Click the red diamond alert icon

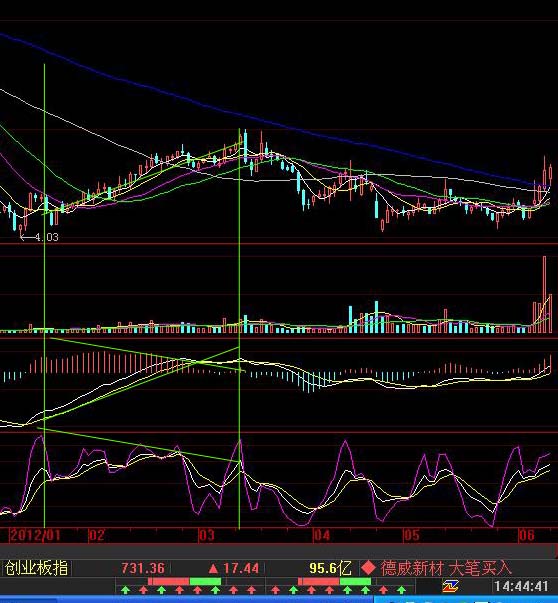pos(368,568)
